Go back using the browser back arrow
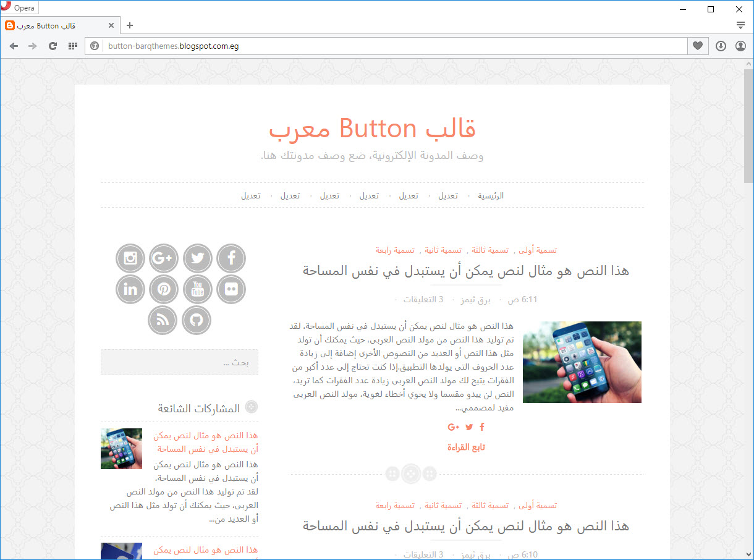The width and height of the screenshot is (754, 560). tap(14, 46)
